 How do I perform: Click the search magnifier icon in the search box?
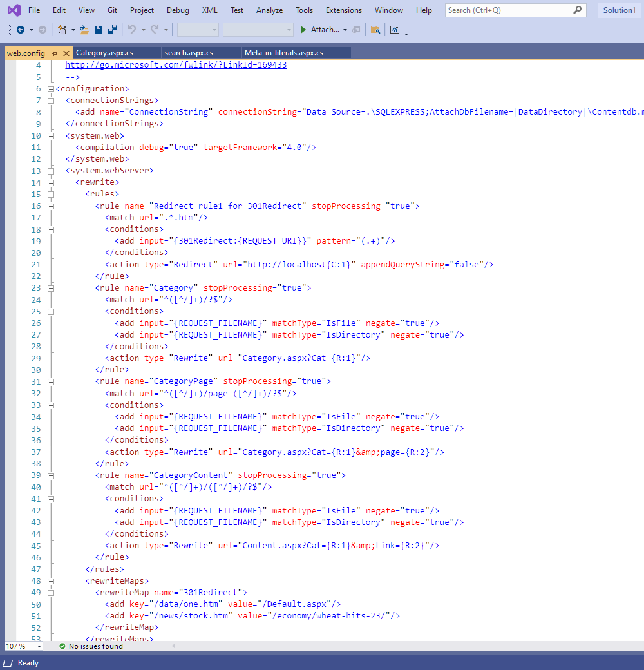click(x=578, y=10)
